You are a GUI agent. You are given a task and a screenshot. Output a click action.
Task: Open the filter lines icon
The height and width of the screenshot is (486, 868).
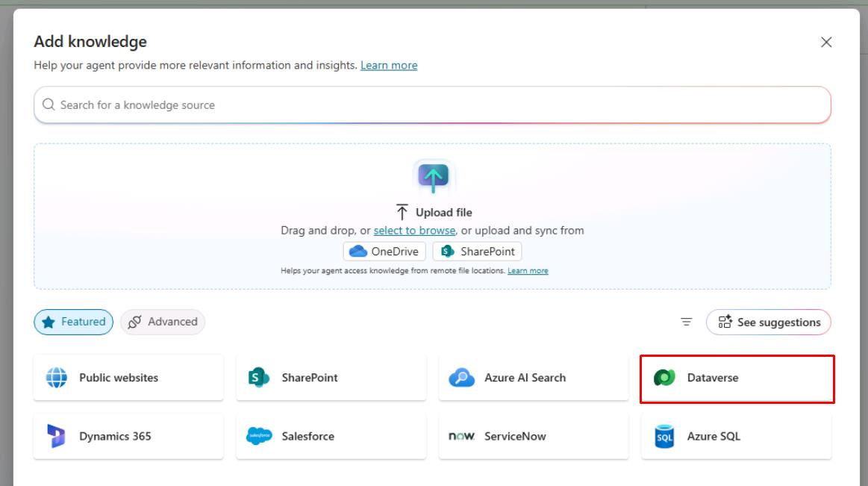point(687,323)
